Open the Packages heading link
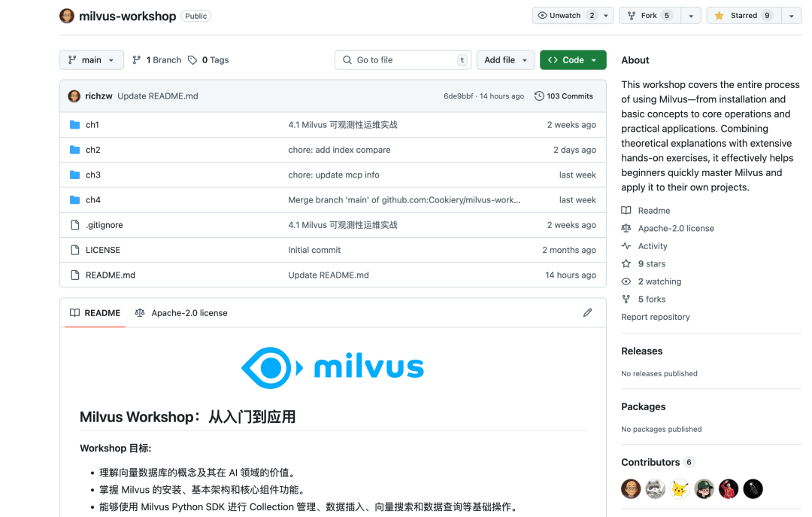This screenshot has height=517, width=812. coord(643,406)
